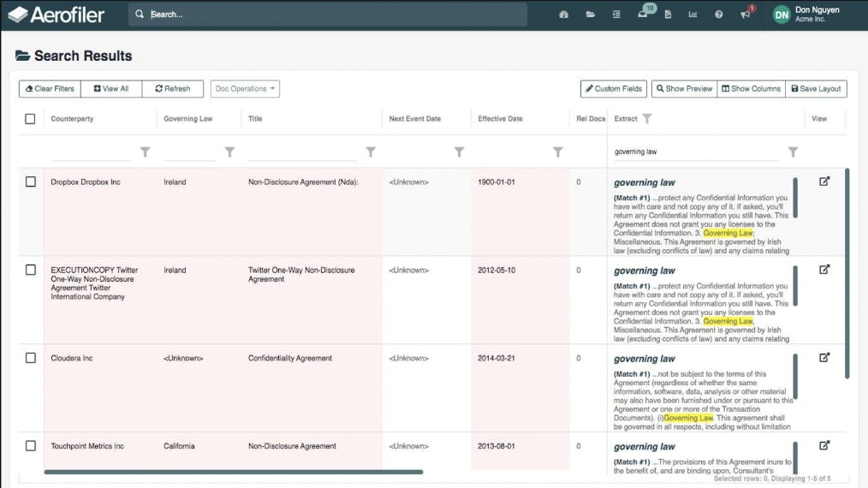Open the Governing Law column filter
Screen dimensions: 868x488
pyautogui.click(x=229, y=152)
